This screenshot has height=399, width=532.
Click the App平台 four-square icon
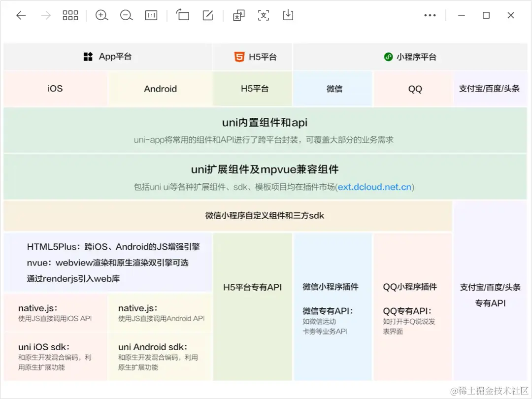[x=88, y=57]
